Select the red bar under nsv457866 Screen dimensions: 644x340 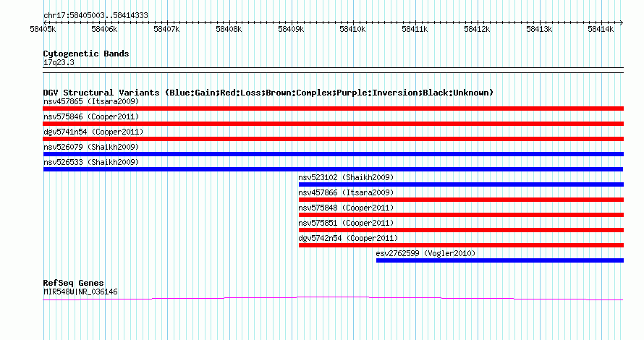pos(461,200)
